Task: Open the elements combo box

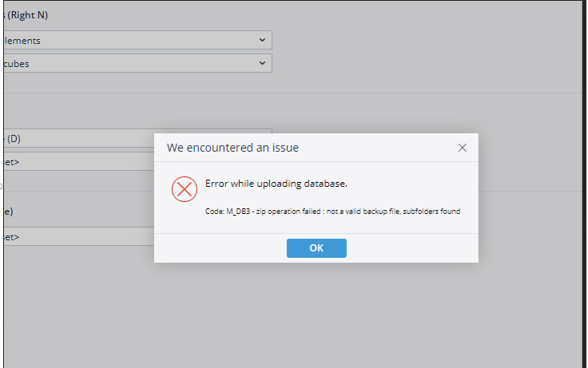Action: (137, 40)
